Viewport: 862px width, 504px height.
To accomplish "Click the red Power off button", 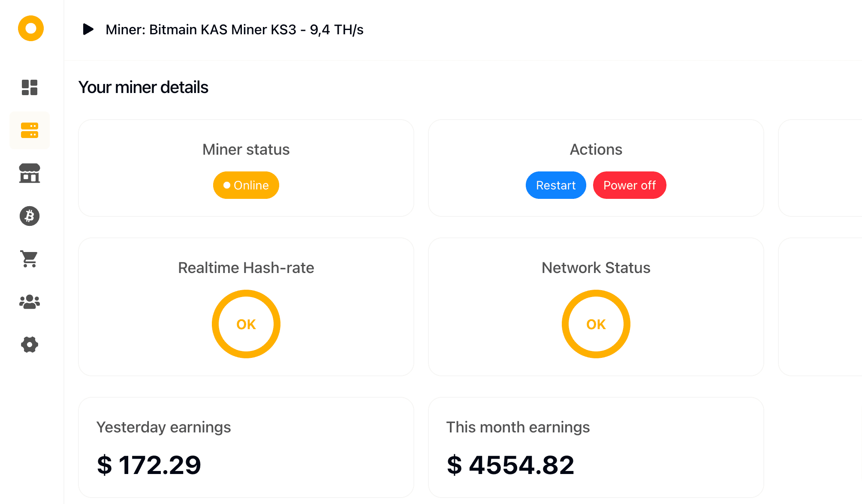I will pos(629,185).
